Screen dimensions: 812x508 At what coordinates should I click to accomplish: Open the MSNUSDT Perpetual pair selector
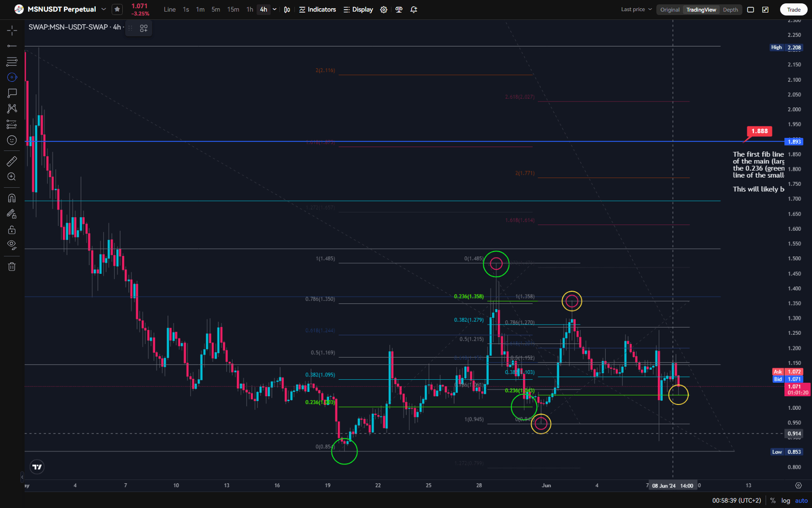[x=67, y=9]
